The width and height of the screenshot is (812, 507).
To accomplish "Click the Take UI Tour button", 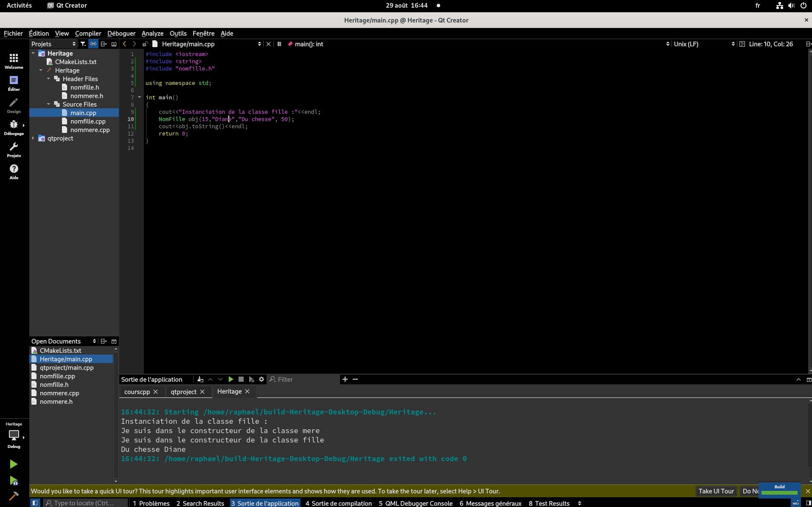I will coord(716,491).
